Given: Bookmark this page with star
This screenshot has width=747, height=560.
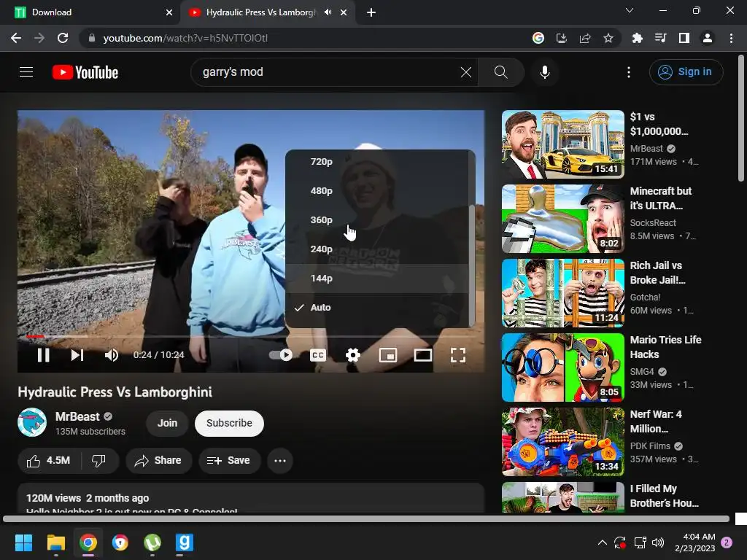Looking at the screenshot, I should (x=608, y=38).
